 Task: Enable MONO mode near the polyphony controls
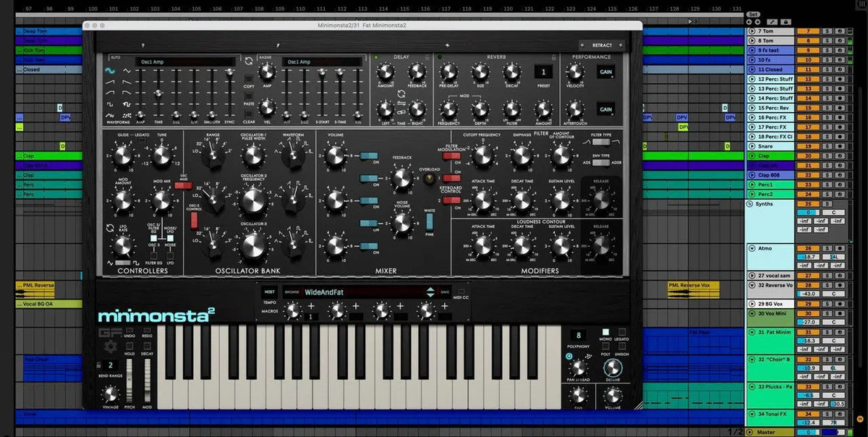click(x=606, y=332)
